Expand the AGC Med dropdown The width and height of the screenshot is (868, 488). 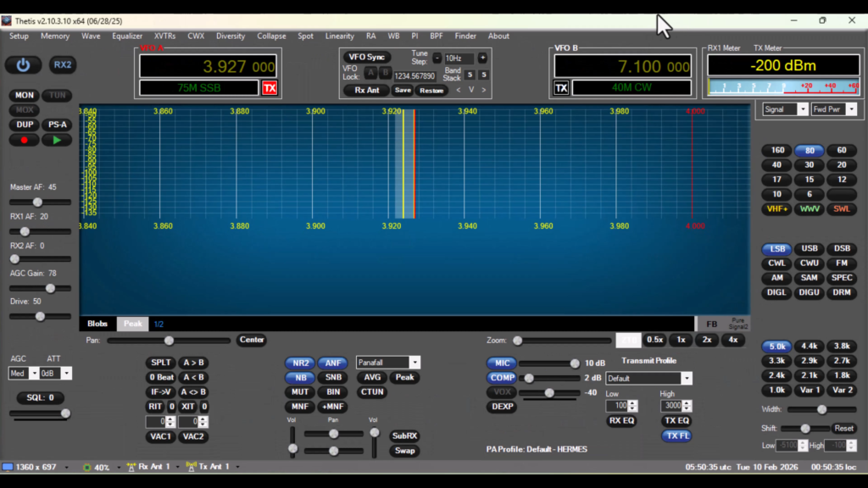coord(34,374)
